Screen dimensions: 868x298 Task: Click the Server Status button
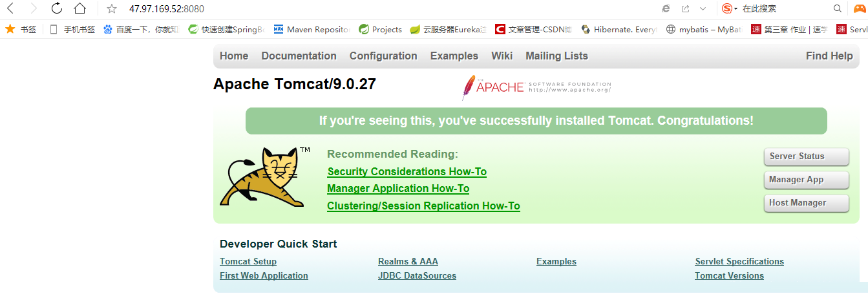click(x=806, y=156)
